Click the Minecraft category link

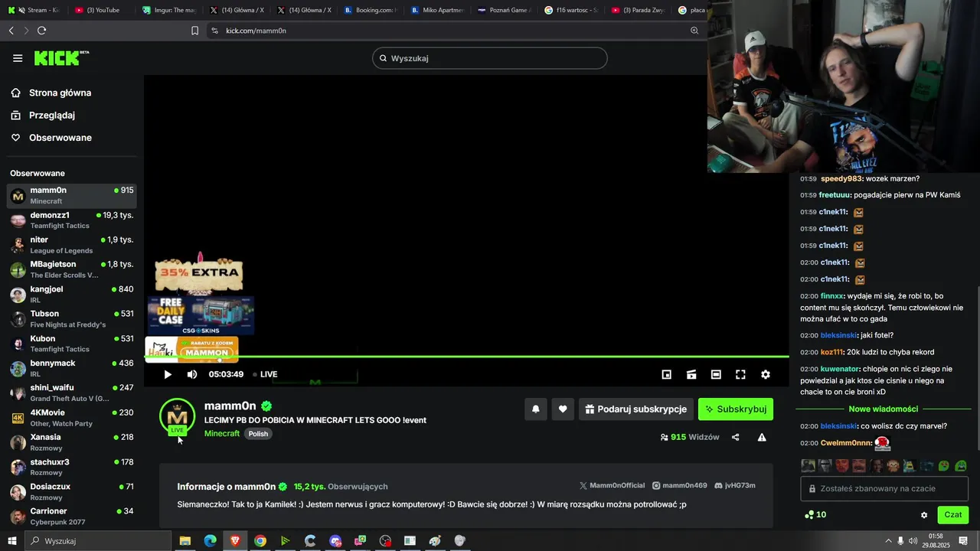222,434
